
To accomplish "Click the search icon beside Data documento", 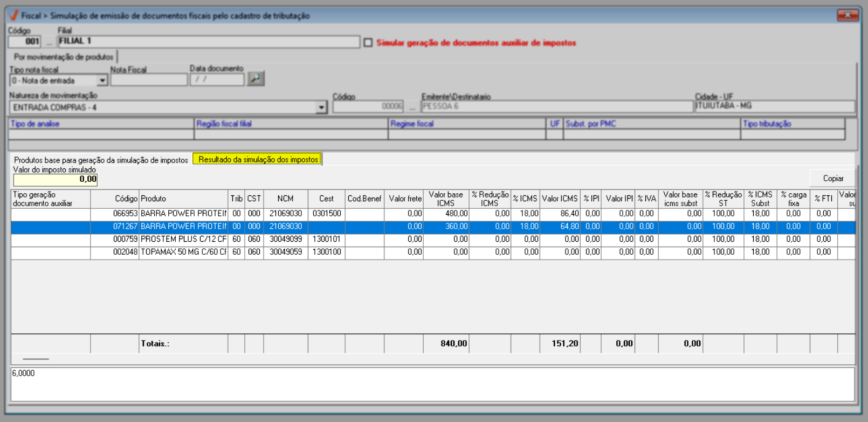I will pos(256,79).
